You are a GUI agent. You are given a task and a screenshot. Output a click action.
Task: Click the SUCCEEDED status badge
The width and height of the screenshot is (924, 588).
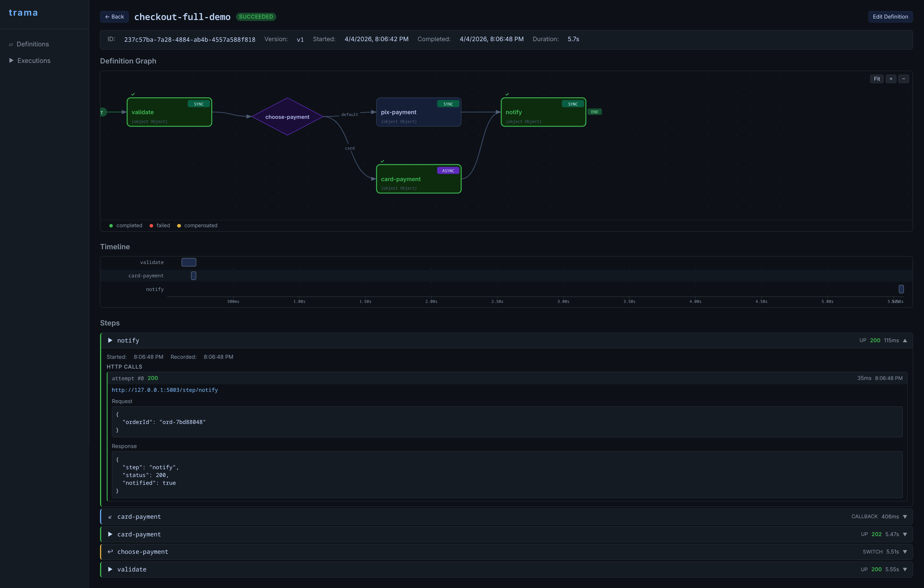pyautogui.click(x=256, y=17)
